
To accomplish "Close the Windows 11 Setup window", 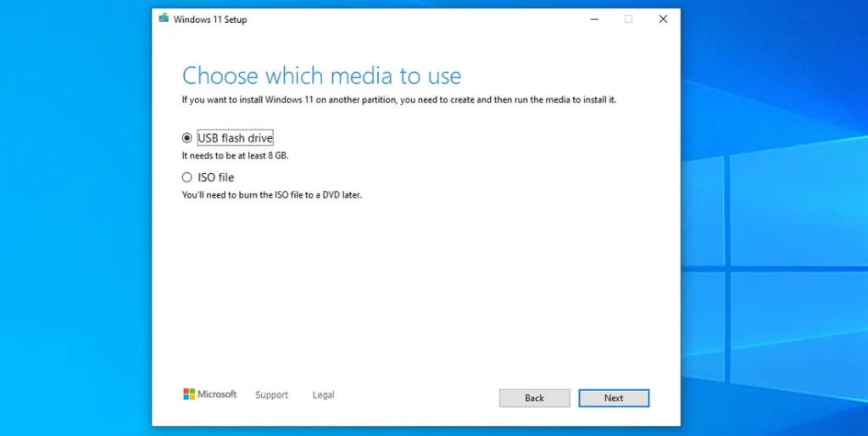I will pyautogui.click(x=663, y=19).
